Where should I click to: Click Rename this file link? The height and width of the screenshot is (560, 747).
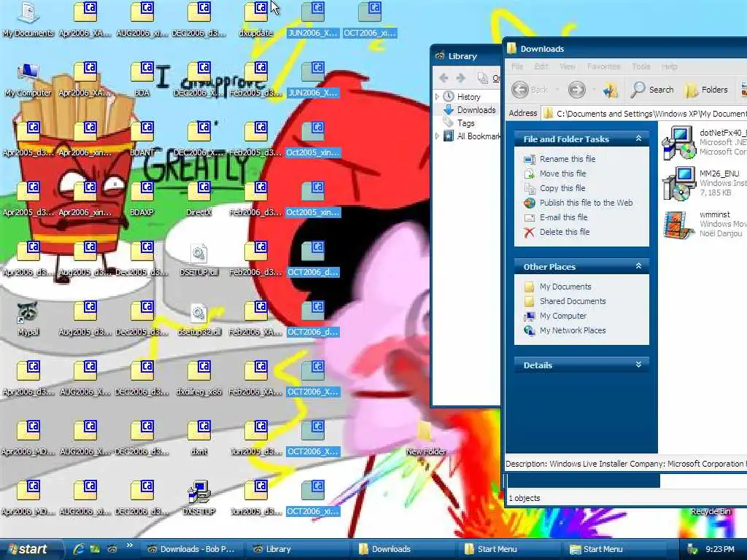tap(567, 159)
